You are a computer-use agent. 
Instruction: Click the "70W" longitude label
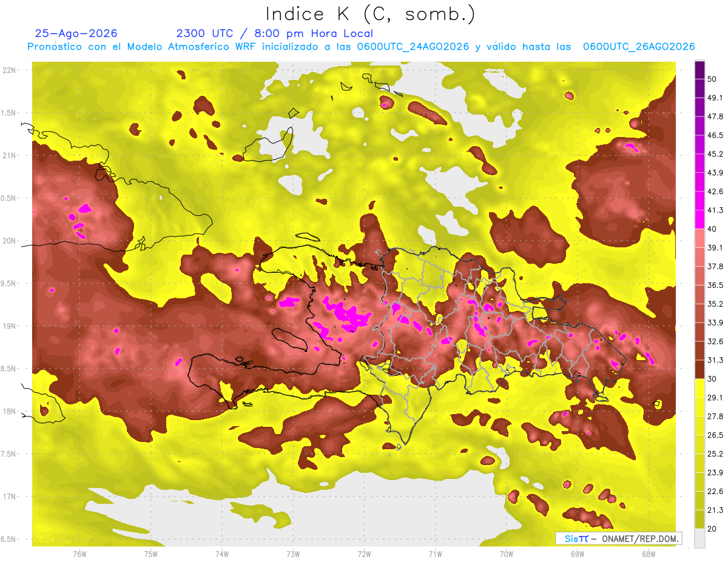tap(506, 554)
